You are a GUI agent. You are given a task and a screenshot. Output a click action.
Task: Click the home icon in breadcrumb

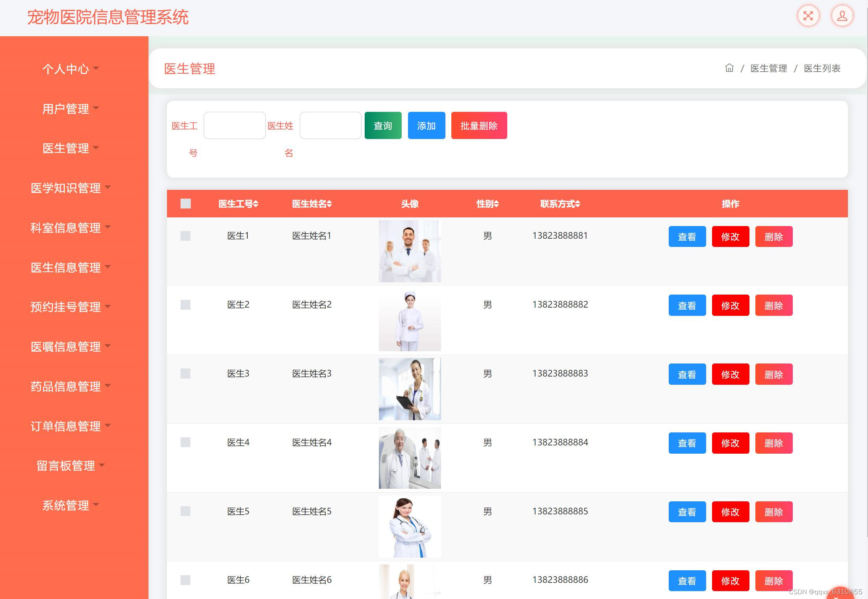point(729,68)
